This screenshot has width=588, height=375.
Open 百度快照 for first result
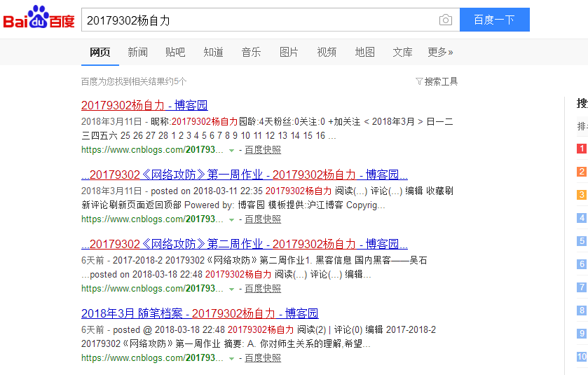(263, 150)
